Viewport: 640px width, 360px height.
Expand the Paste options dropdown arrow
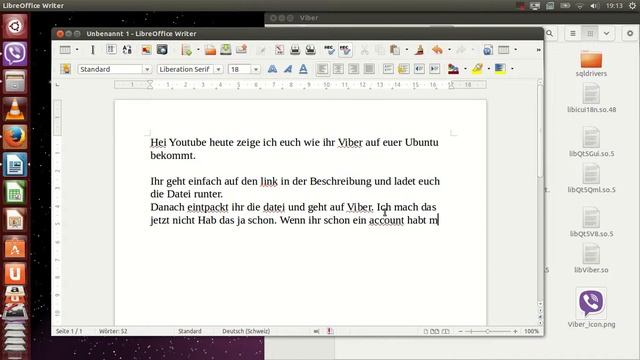click(407, 50)
